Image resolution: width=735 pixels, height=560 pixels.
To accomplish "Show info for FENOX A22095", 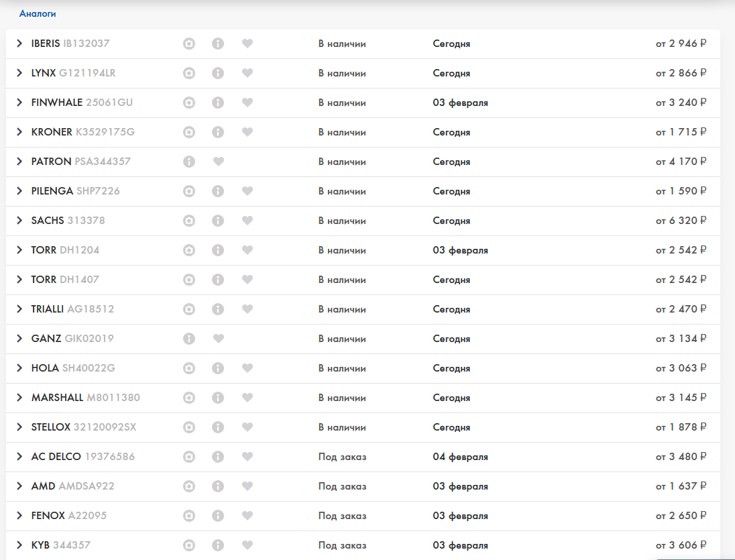I will click(218, 516).
